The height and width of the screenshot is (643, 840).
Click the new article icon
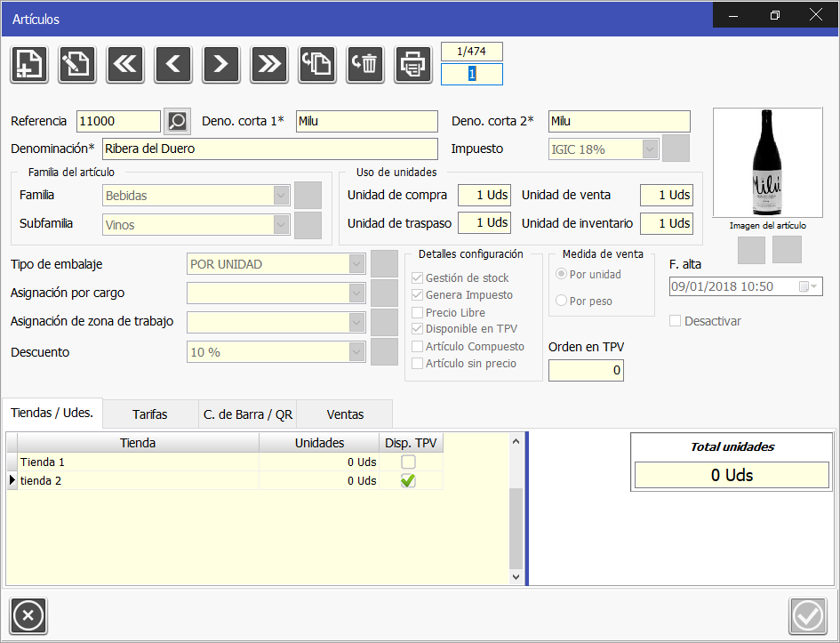tap(28, 64)
